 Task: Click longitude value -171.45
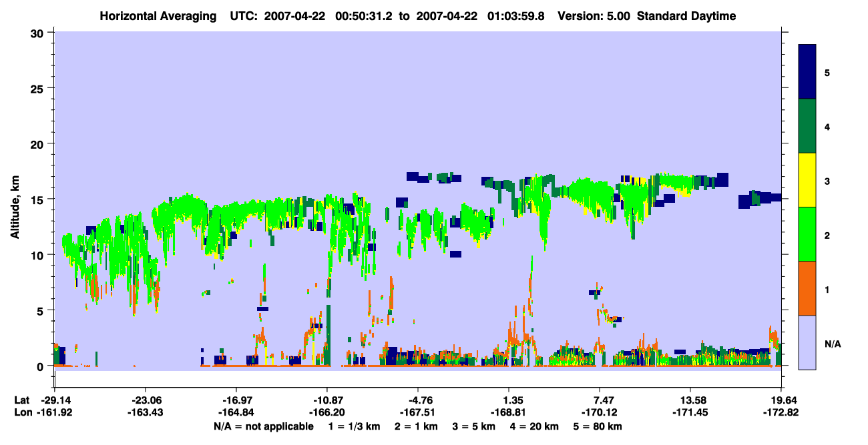click(x=691, y=412)
